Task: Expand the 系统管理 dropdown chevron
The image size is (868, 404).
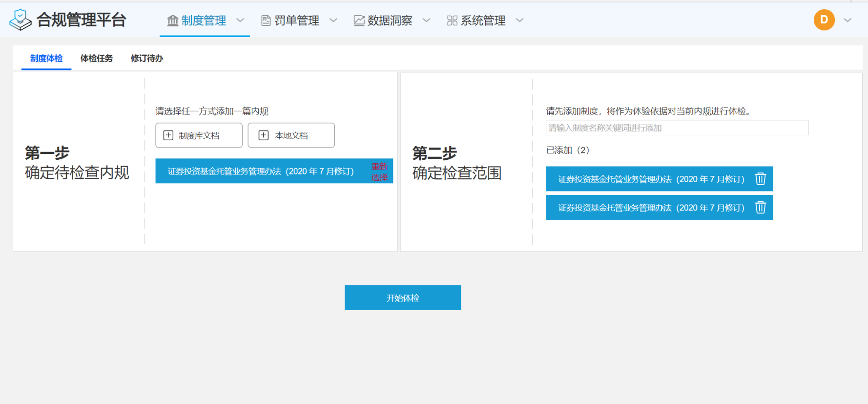Action: pos(519,21)
